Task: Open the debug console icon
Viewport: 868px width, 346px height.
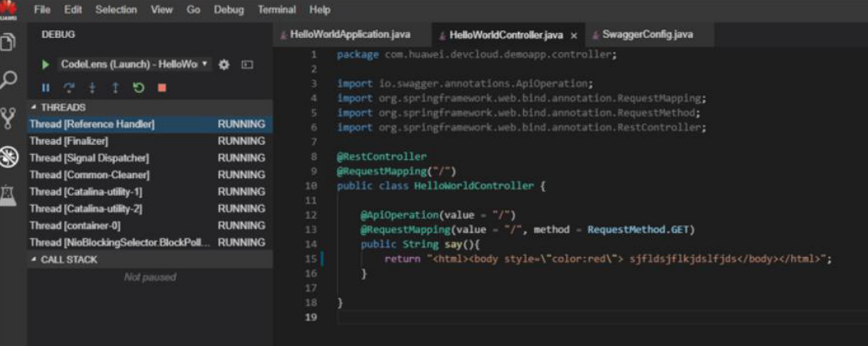Action: click(x=247, y=65)
